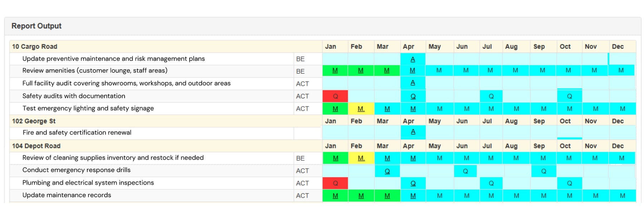Click October 'Q' for Safety audits with documentation
644x218 pixels.
click(x=570, y=96)
